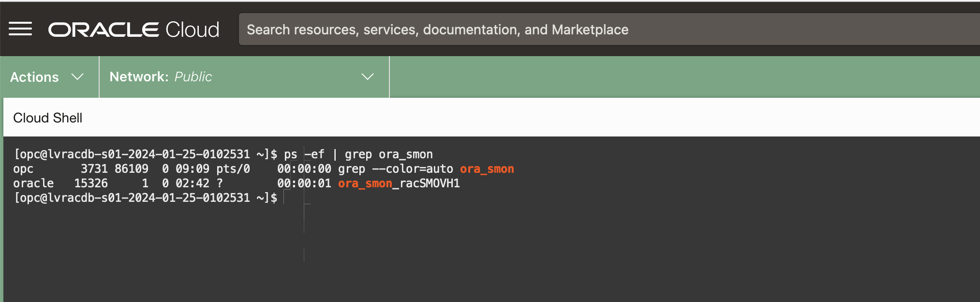Click the italic Public network value
The image size is (980, 302).
tap(193, 77)
